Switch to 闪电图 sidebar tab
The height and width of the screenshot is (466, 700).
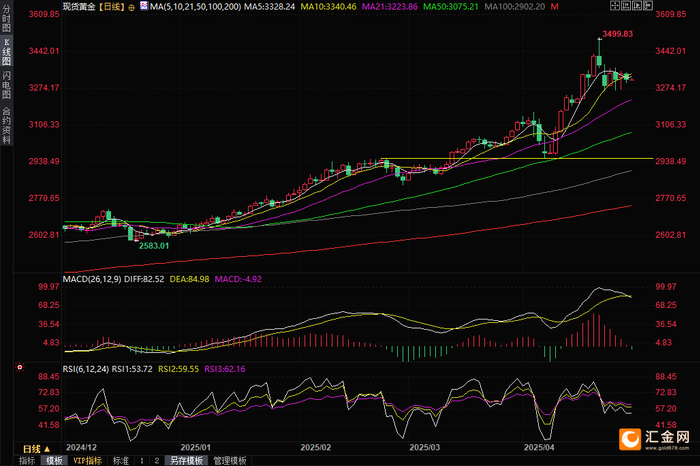(x=6, y=85)
